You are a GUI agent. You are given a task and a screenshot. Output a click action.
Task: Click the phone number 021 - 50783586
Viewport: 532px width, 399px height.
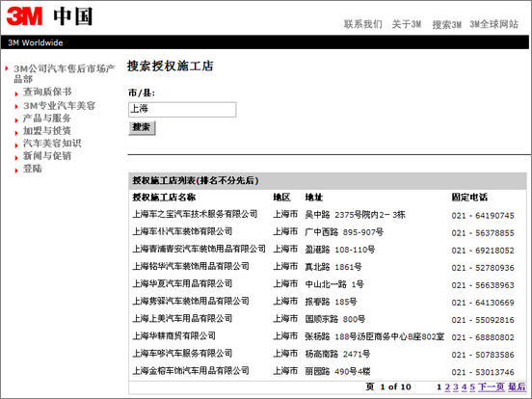tap(483, 355)
